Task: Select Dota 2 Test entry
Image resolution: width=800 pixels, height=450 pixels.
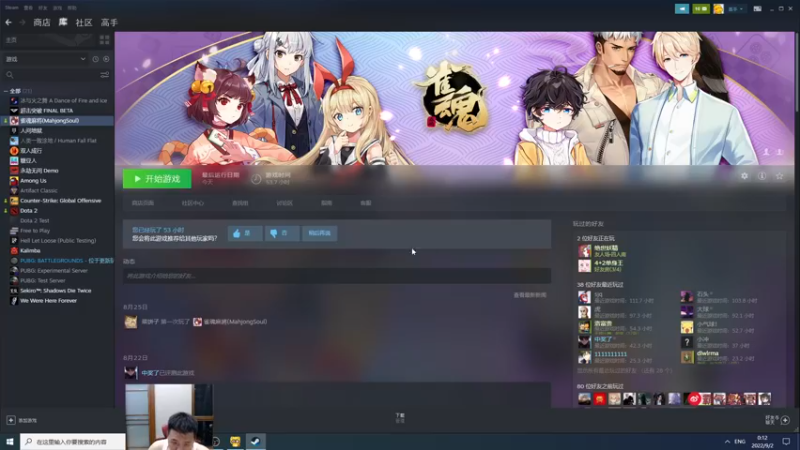Action: tap(35, 221)
